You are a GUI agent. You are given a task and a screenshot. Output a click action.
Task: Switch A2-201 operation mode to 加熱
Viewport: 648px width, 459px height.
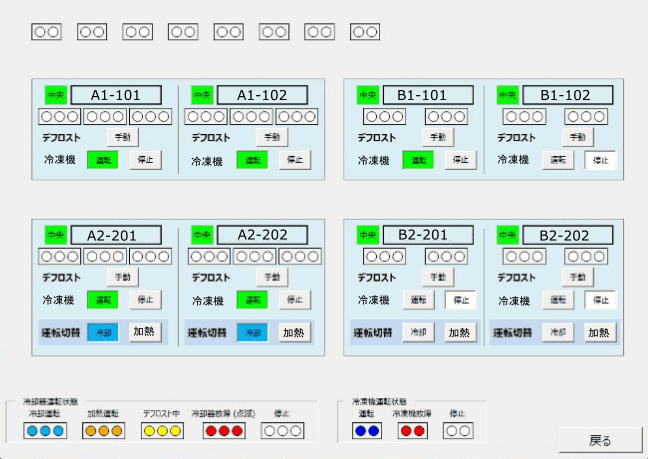click(x=144, y=333)
